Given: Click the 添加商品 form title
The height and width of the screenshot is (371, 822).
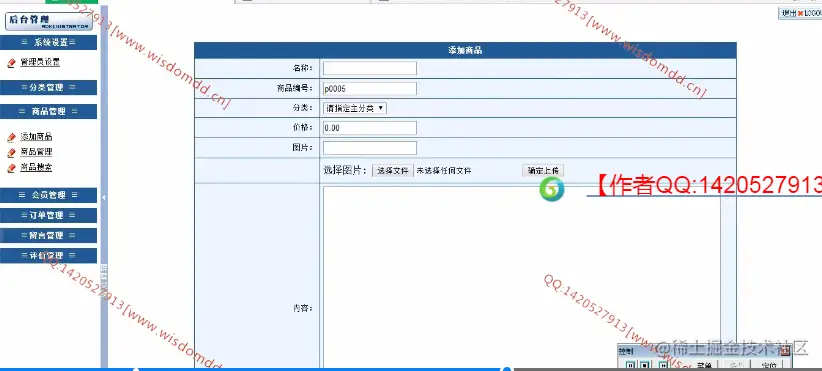Looking at the screenshot, I should pos(465,50).
